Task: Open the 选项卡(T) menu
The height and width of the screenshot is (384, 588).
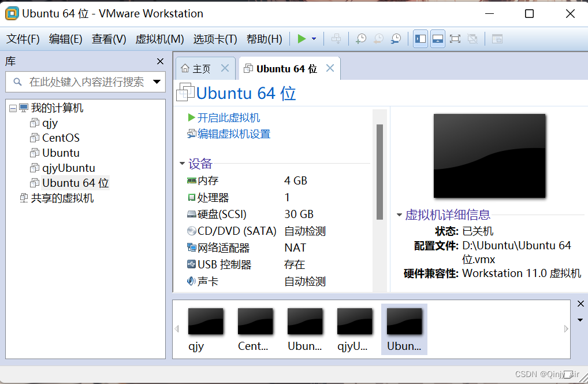Action: (215, 39)
